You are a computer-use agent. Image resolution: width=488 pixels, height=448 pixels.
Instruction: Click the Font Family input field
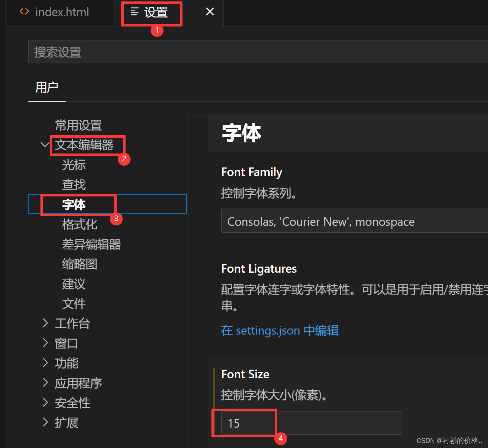point(355,221)
